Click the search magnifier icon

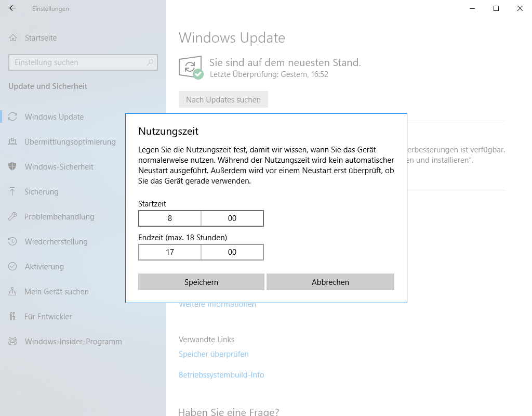pos(150,62)
